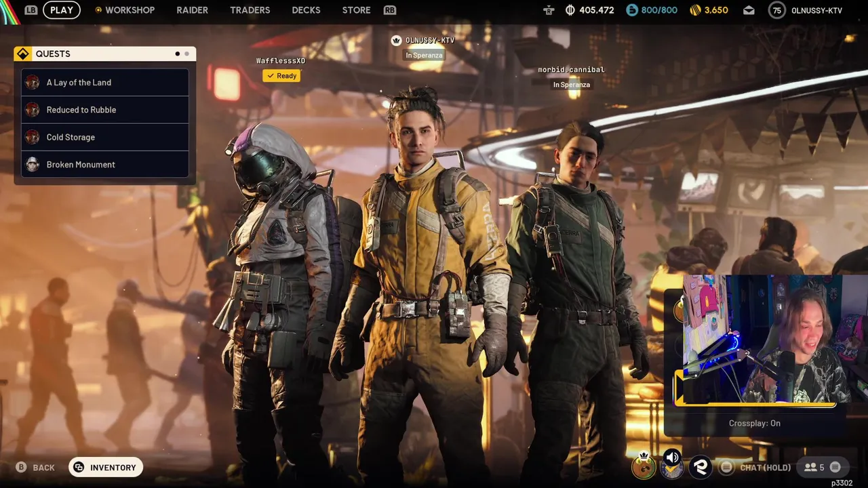This screenshot has height=488, width=868.
Task: Open the DECKS tab
Action: click(x=306, y=10)
